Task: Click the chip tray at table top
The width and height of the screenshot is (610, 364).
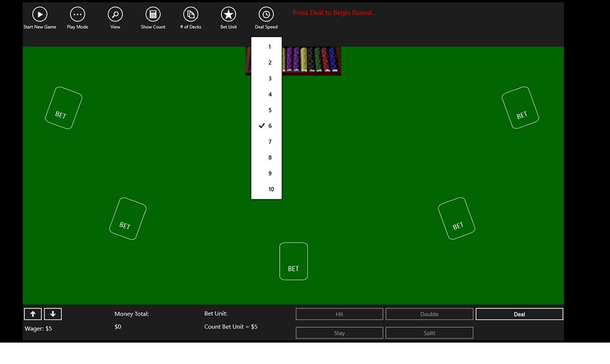Action: 311,61
